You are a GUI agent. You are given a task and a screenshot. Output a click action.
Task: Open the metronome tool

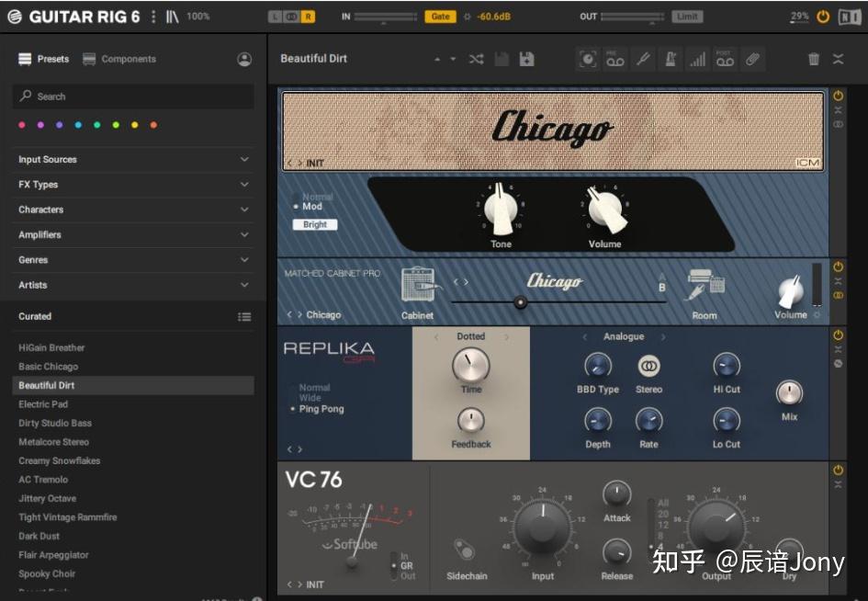point(670,59)
